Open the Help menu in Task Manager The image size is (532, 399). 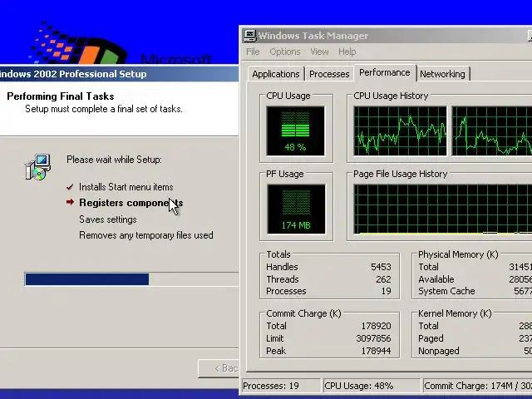(347, 52)
